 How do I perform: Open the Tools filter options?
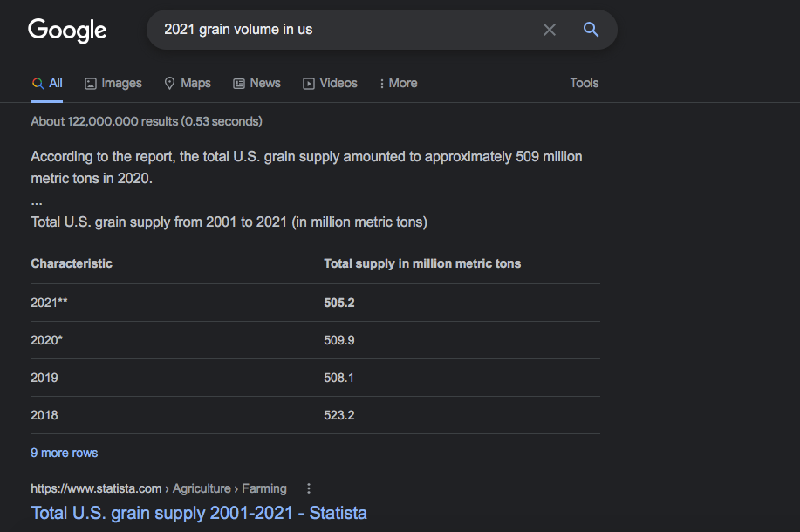click(585, 84)
